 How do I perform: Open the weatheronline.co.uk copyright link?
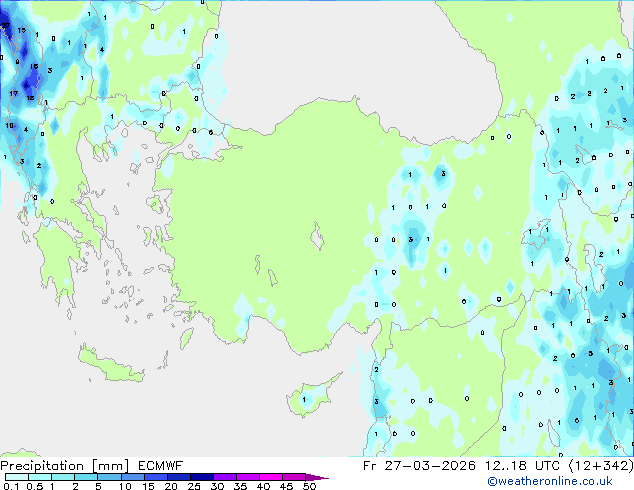549,481
